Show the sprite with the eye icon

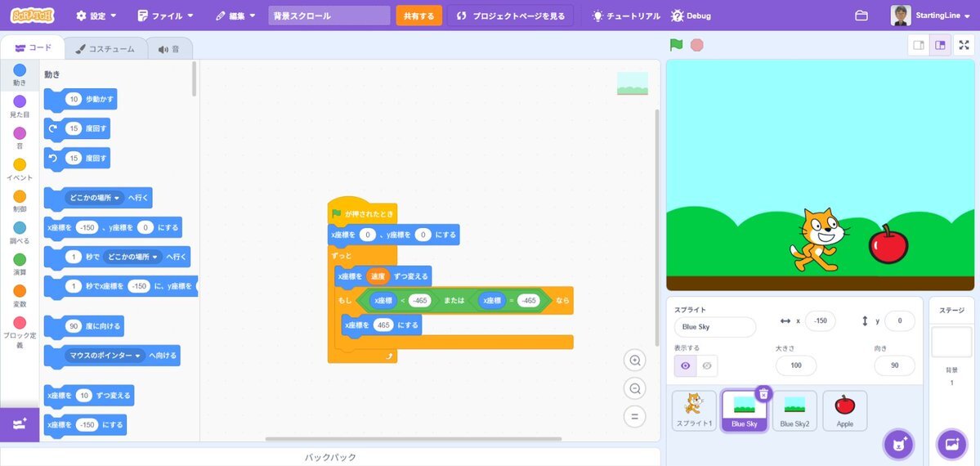(x=685, y=366)
